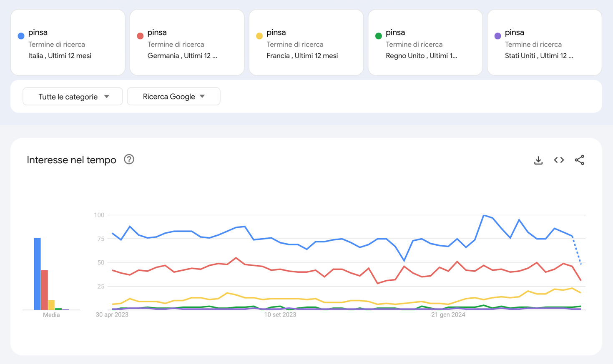This screenshot has width=613, height=364.
Task: Download the interest over time data
Action: click(538, 160)
